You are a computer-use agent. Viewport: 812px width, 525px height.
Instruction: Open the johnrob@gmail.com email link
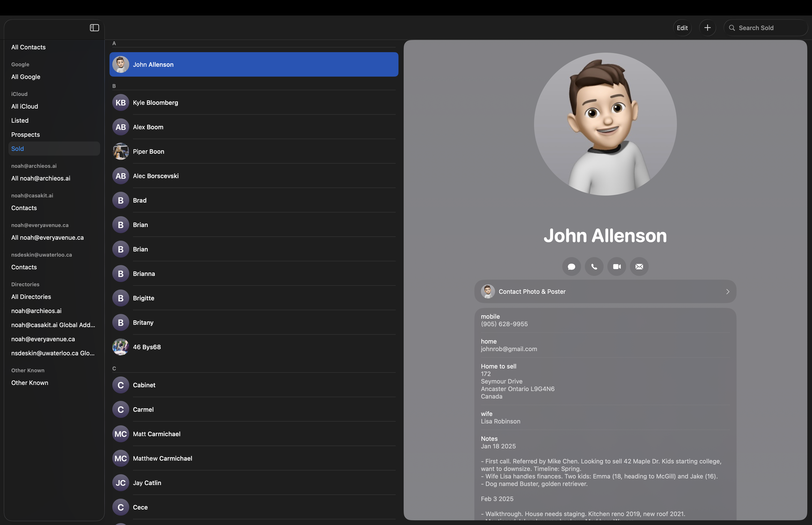[509, 349]
